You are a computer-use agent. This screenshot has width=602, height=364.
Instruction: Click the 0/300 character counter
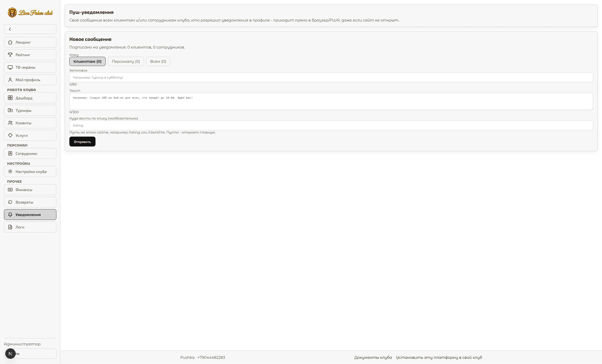point(74,112)
